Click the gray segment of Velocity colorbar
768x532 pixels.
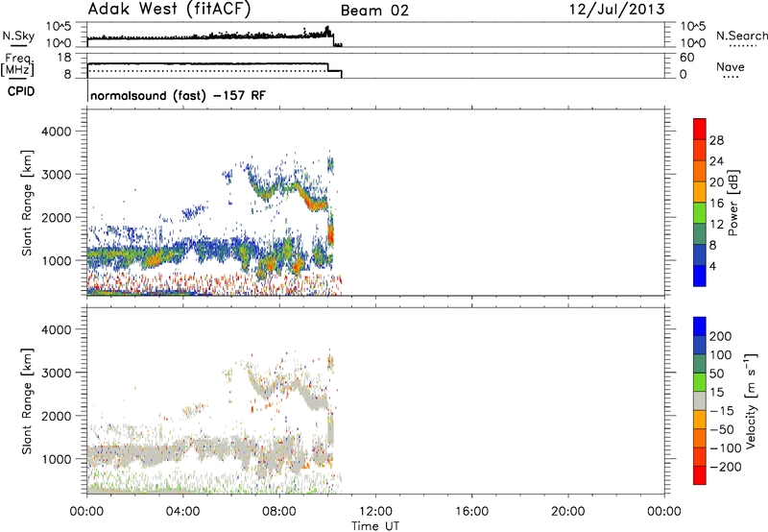(700, 400)
